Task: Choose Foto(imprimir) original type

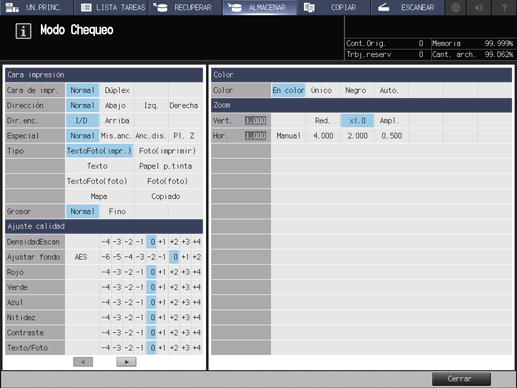Action: (168, 151)
